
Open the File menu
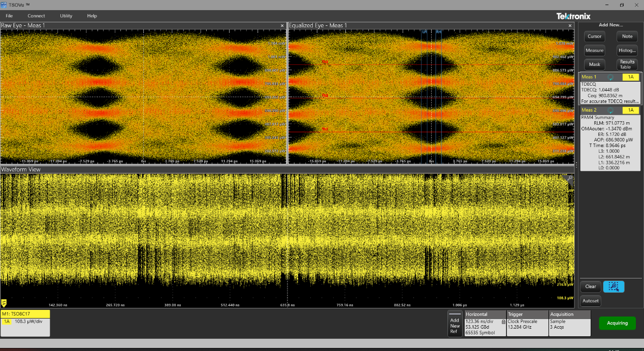coord(9,16)
